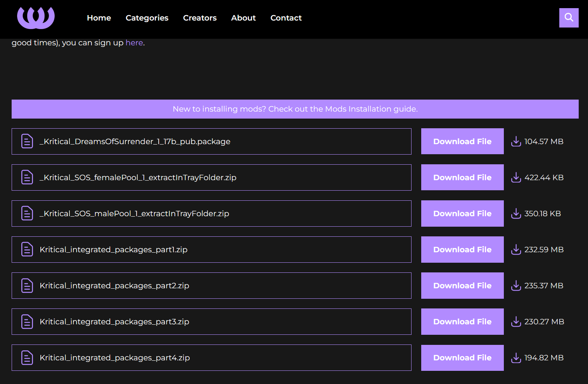
Task: Open the Categories menu
Action: coord(147,18)
